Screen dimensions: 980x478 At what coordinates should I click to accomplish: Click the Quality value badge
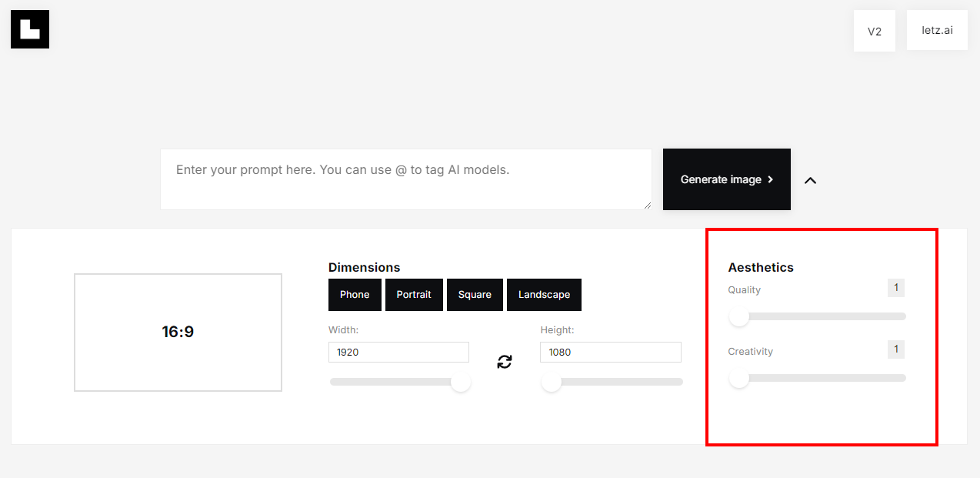895,288
